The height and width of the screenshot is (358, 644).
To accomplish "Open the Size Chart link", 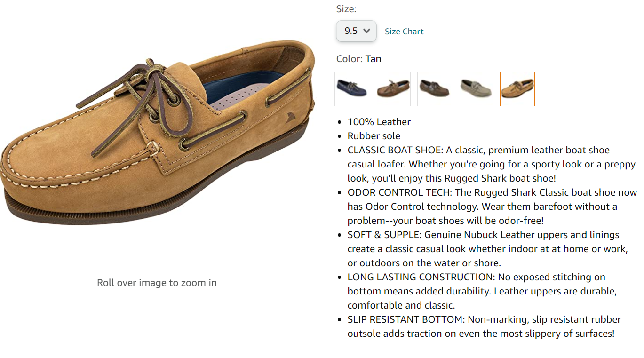I will point(404,32).
